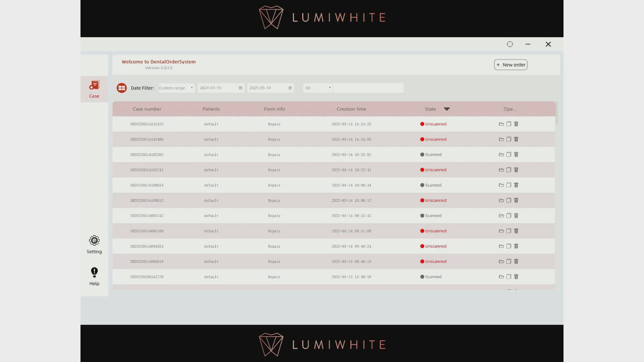Copy the case SH20250514100634
The height and width of the screenshot is (362, 644).
[509, 185]
